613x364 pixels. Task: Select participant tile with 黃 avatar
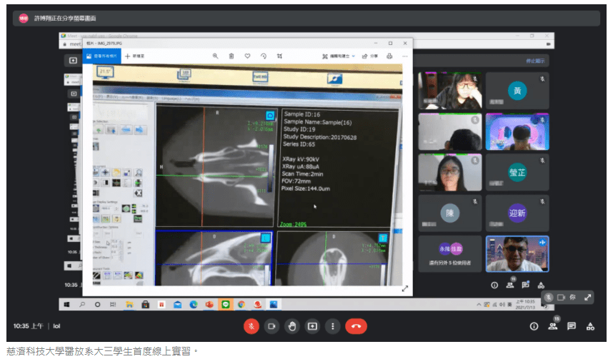pos(517,91)
